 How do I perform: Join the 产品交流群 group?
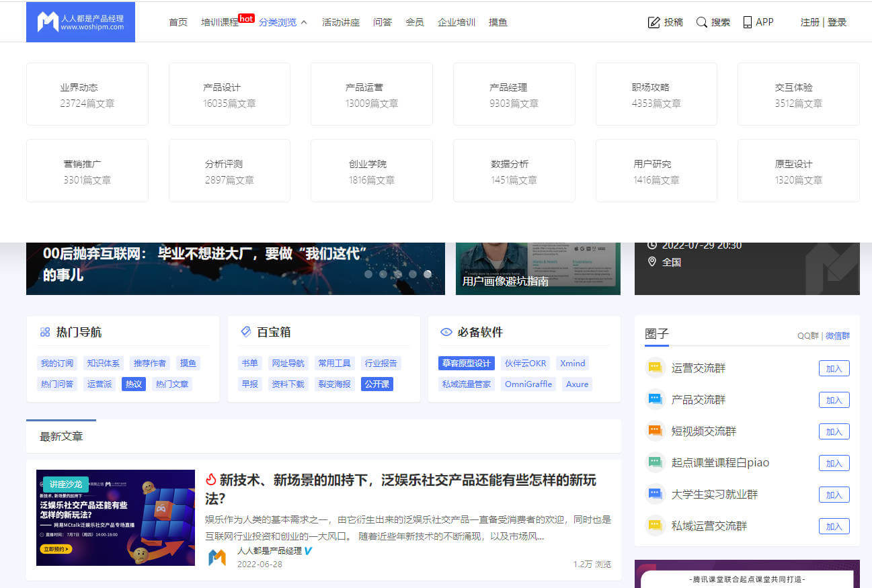[x=834, y=400]
